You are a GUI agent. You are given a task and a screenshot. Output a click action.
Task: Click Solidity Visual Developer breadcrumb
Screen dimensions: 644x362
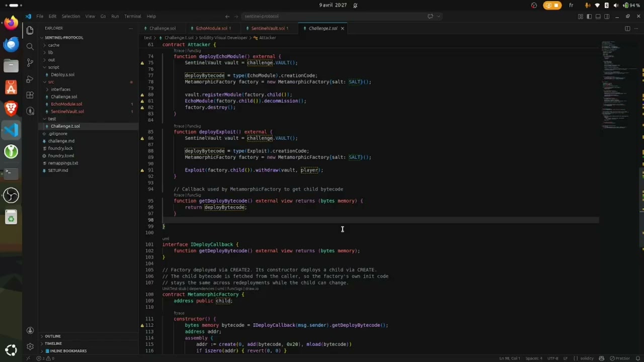click(x=223, y=38)
